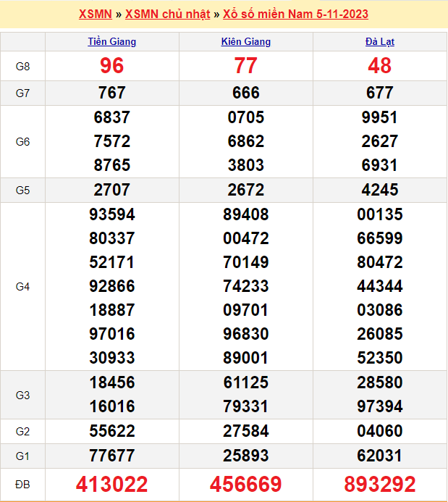Select Kiên Giang G8 number 77
Screen dimensions: 448x502
coord(246,67)
